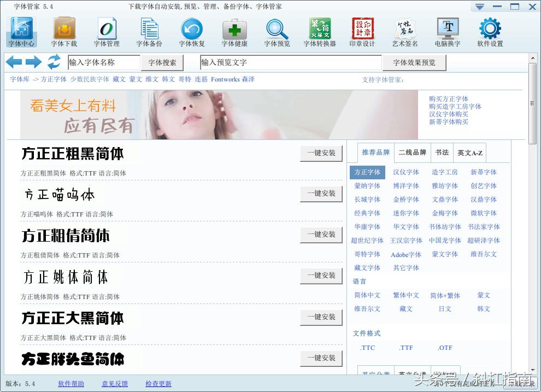Open the 字体预览 tool
Screen dimensions: 541x392
[276, 30]
